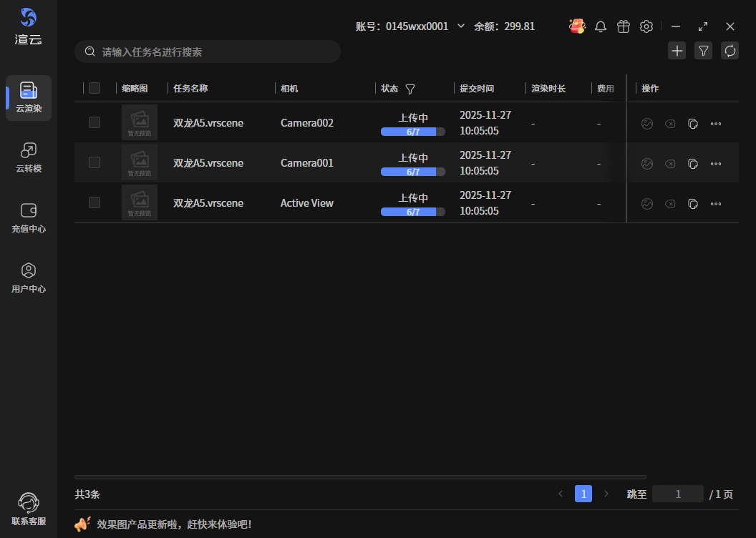The image size is (756, 538).
Task: Cancel the Camera002 task with X icon
Action: click(x=670, y=124)
